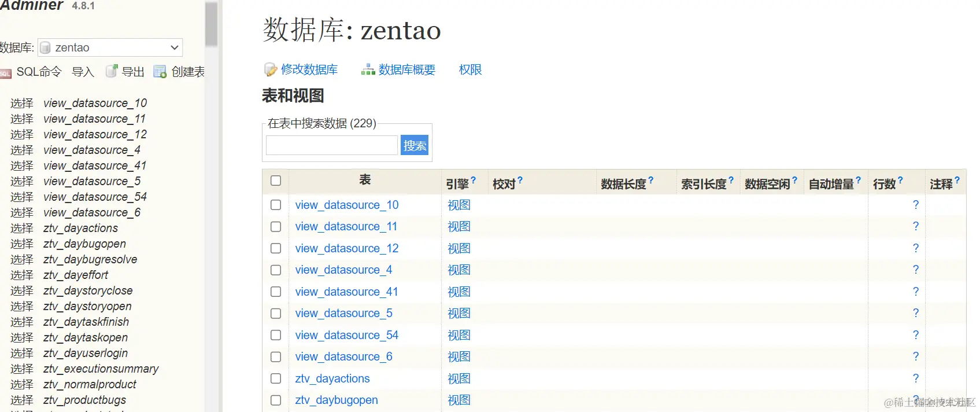Check the ztv_dayactions row checkbox
This screenshot has width=980, height=412.
point(276,378)
